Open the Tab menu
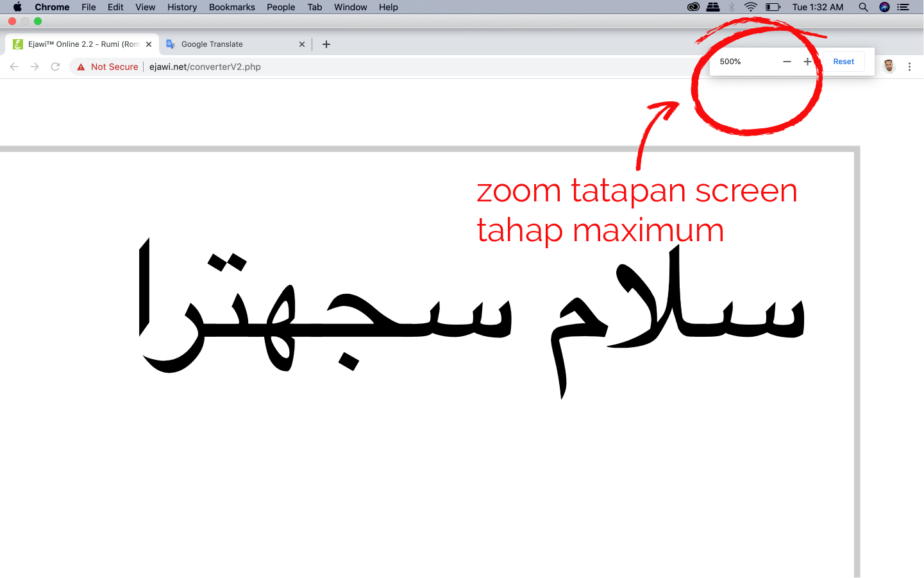 tap(314, 7)
